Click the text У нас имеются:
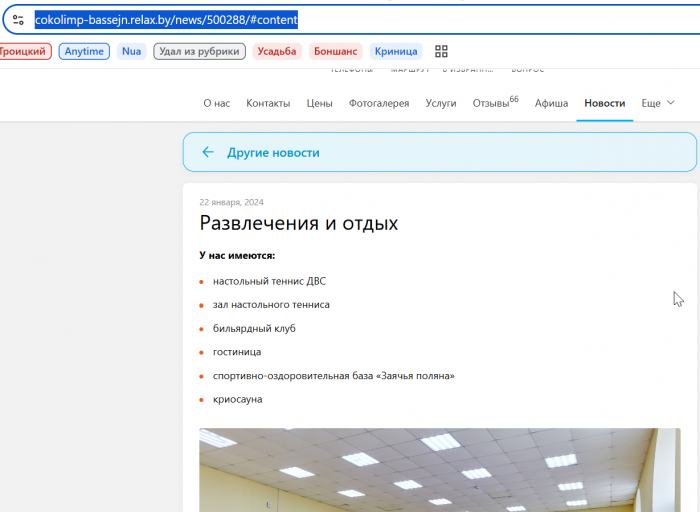 point(237,255)
